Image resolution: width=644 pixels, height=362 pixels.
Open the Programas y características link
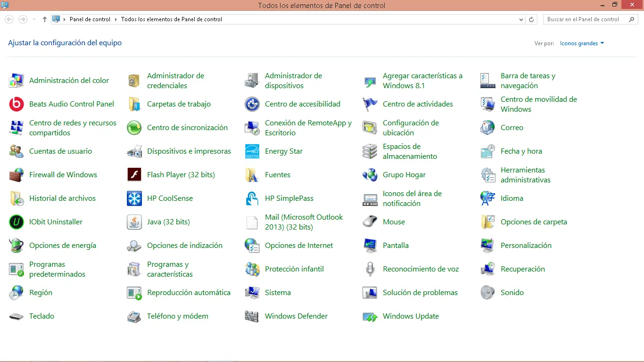click(x=170, y=269)
